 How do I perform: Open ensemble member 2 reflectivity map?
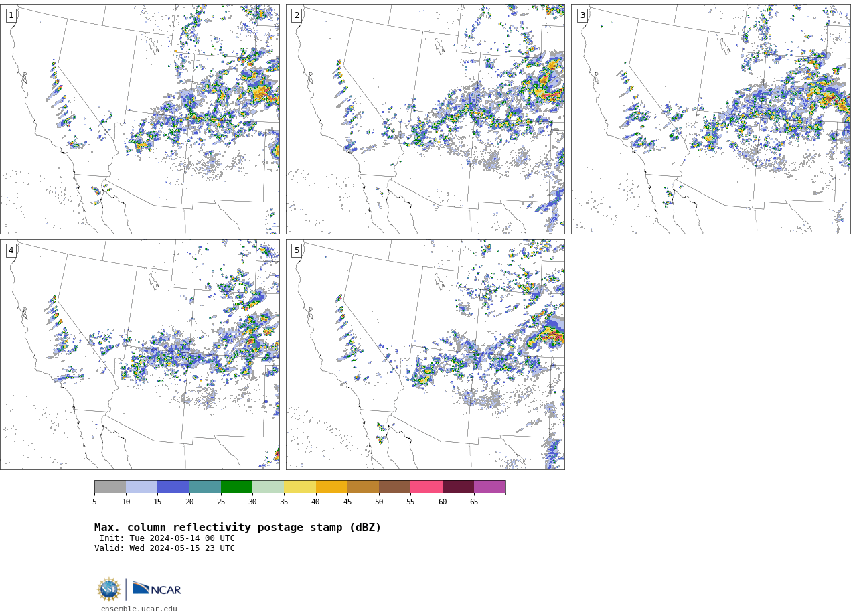tap(425, 119)
